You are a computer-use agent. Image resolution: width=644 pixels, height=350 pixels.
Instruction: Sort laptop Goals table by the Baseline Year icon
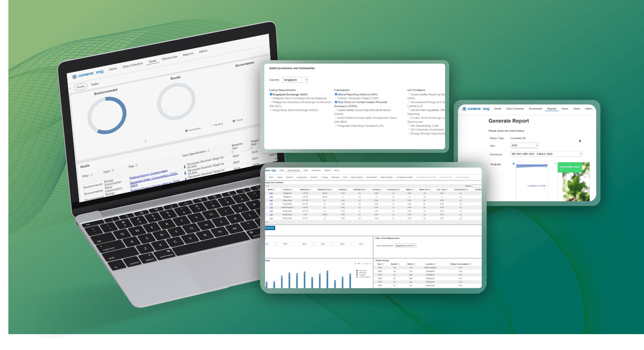(233, 152)
